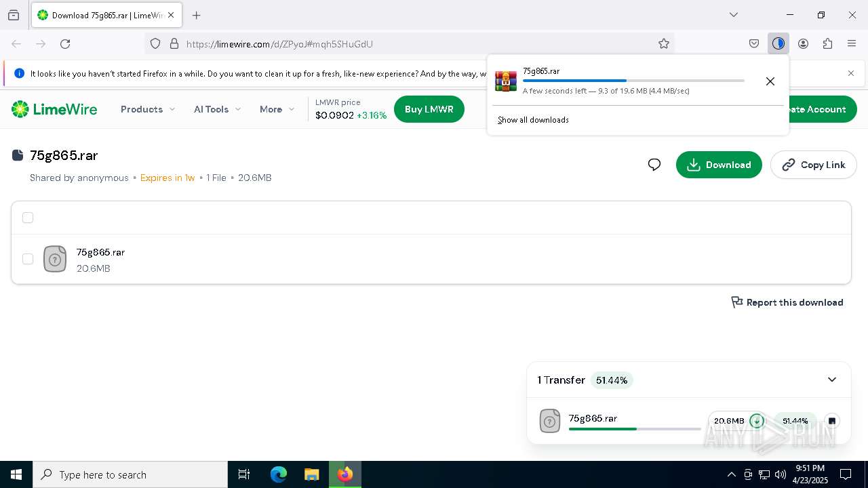
Task: Click the download progress bar in panel
Action: click(x=633, y=81)
